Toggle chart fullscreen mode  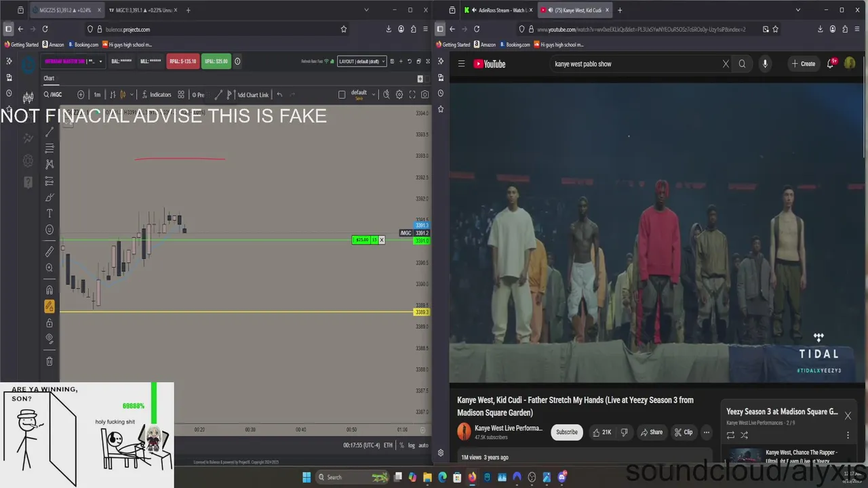tap(412, 95)
